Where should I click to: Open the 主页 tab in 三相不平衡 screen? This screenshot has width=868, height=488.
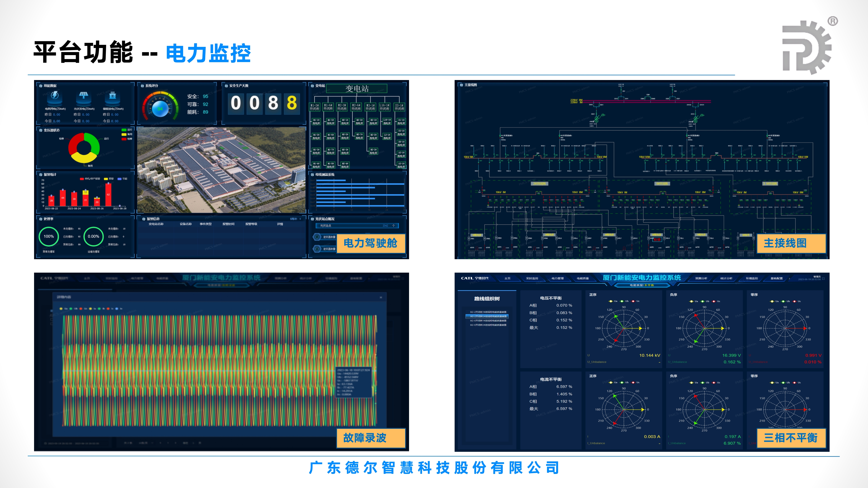(508, 278)
